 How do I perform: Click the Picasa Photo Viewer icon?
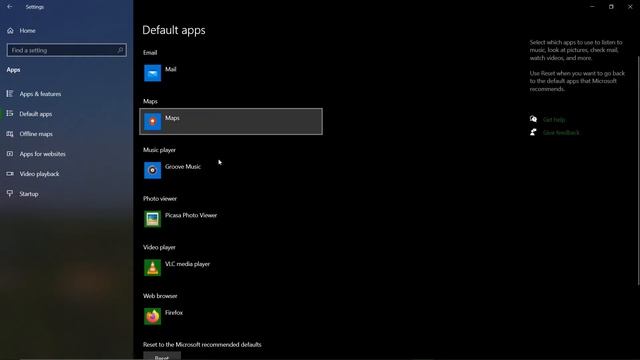152,219
